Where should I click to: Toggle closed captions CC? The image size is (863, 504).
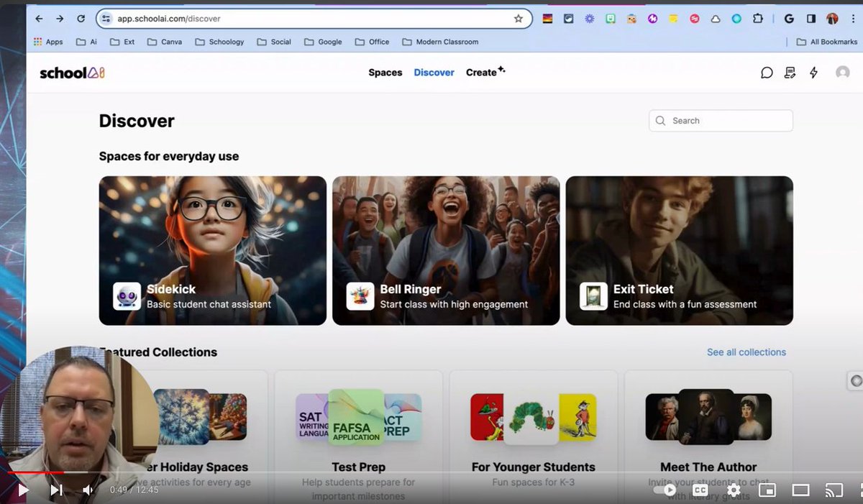(x=700, y=490)
